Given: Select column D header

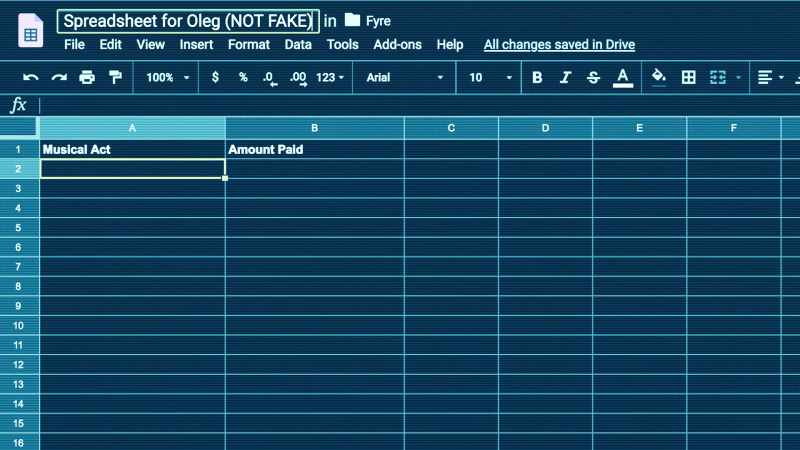Looking at the screenshot, I should pos(545,128).
